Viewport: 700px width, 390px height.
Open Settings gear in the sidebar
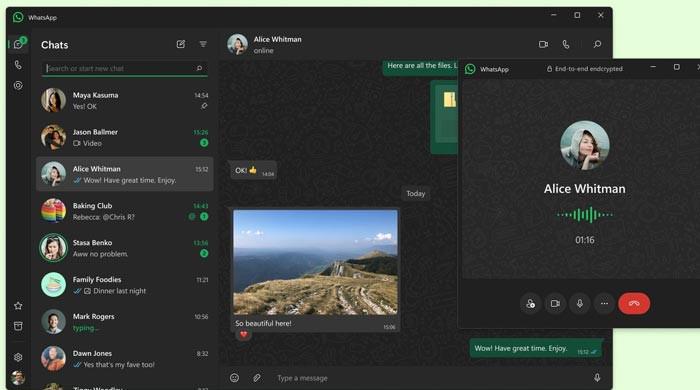[18, 357]
